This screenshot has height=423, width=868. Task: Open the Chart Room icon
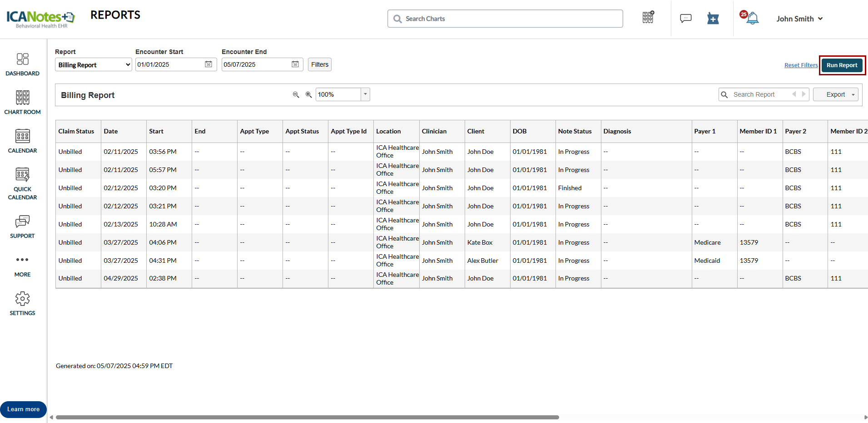[x=23, y=97]
